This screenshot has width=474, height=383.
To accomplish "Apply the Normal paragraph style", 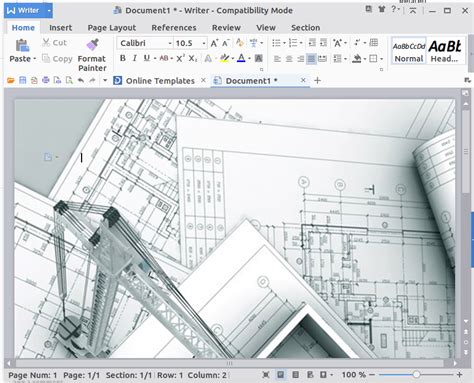I will [409, 51].
